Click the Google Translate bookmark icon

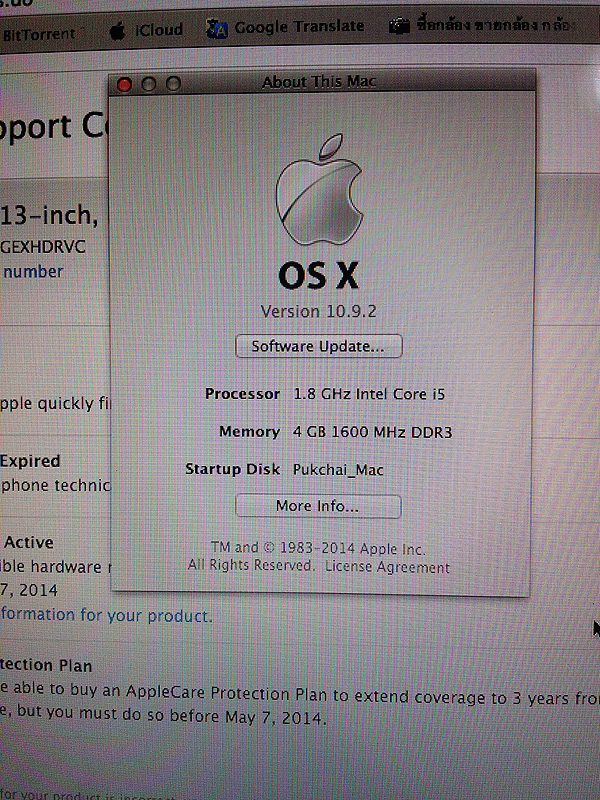[x=216, y=29]
